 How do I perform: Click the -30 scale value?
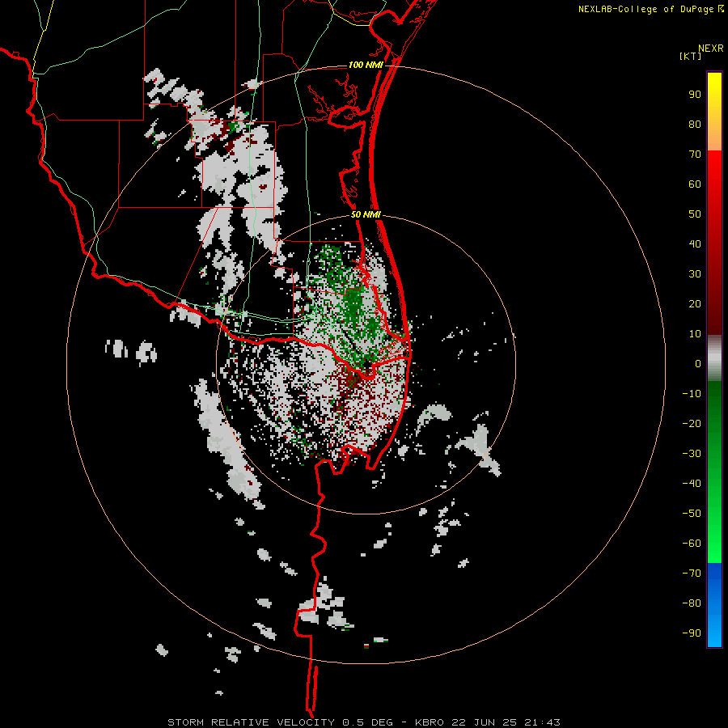coord(692,454)
